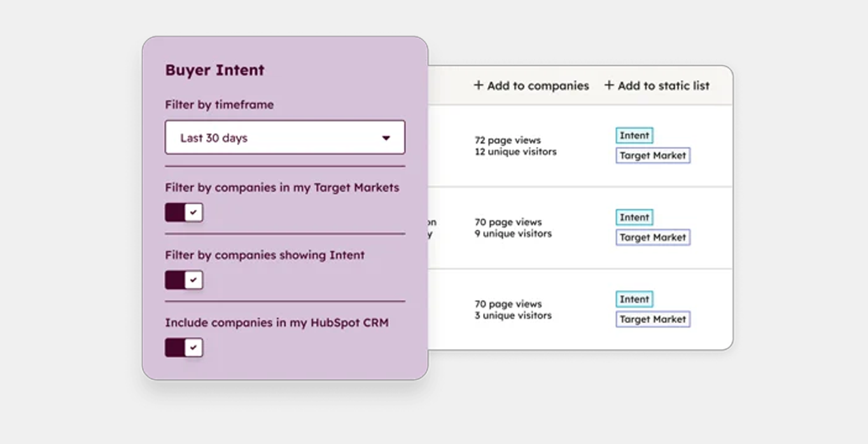Click the checkmark inside the Target Markets toggle

(x=193, y=212)
